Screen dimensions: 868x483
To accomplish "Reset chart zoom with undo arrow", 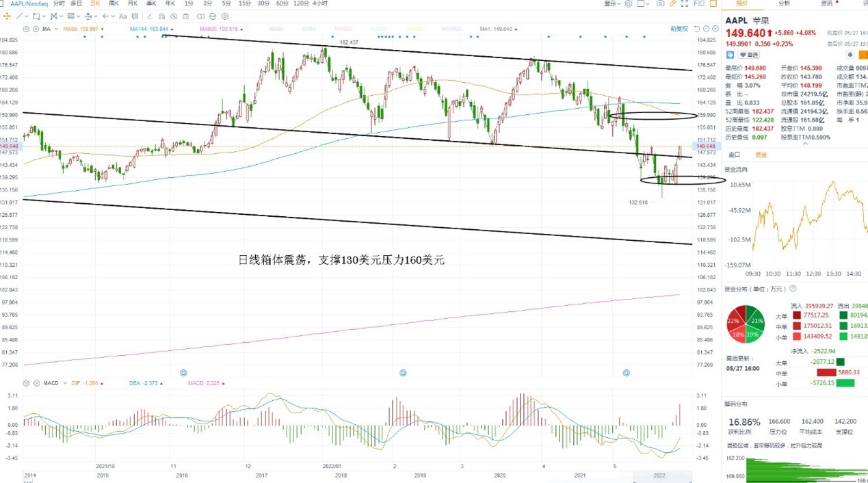I will click(x=697, y=29).
